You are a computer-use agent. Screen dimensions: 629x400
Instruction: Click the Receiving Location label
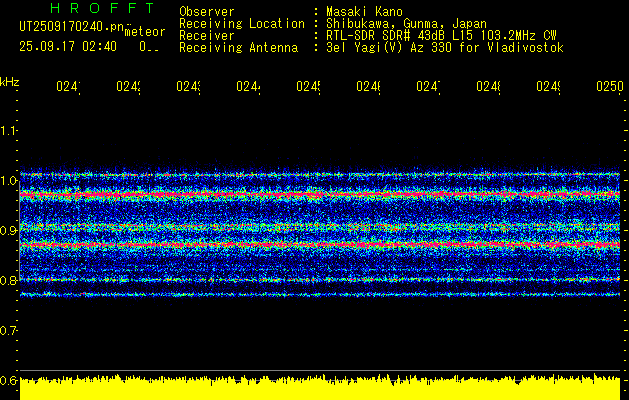[242, 23]
